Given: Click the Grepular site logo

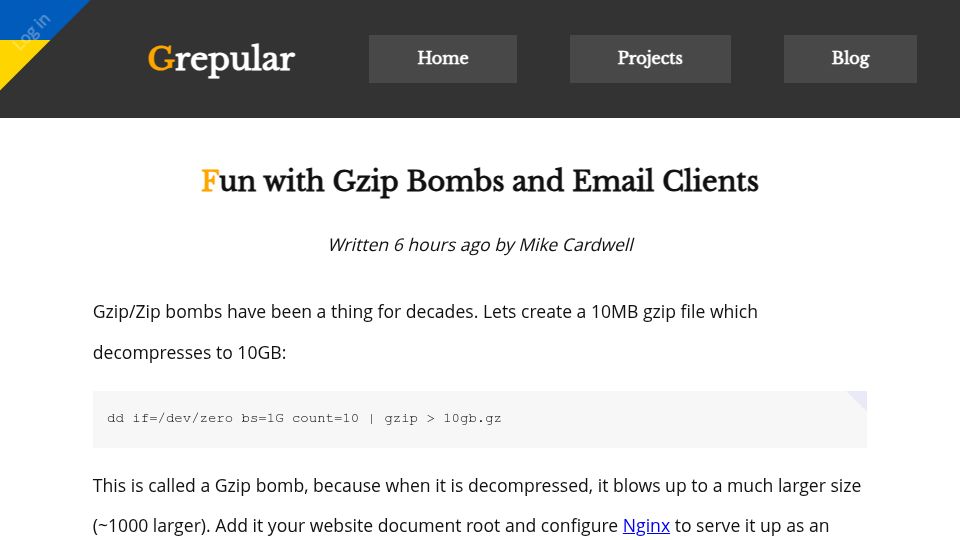Looking at the screenshot, I should pos(221,59).
